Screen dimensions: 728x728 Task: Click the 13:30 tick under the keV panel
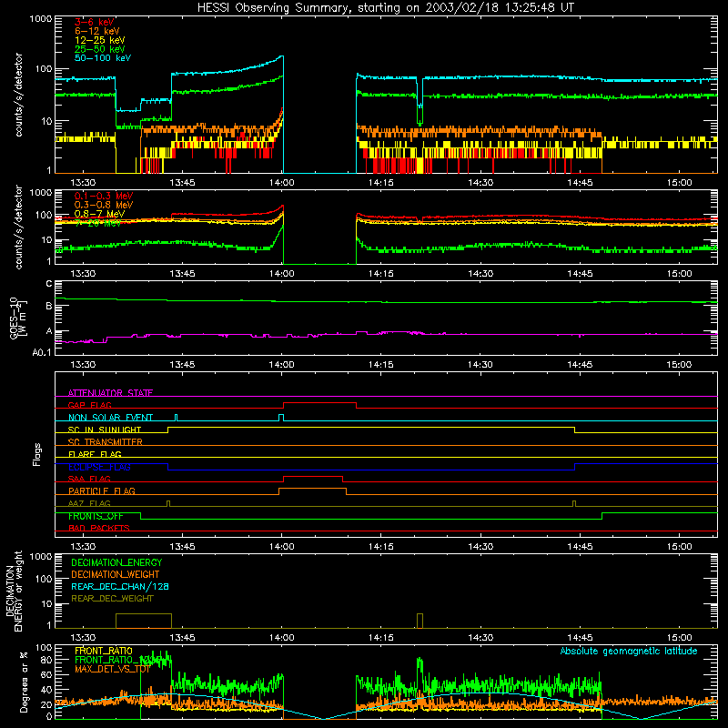[83, 183]
